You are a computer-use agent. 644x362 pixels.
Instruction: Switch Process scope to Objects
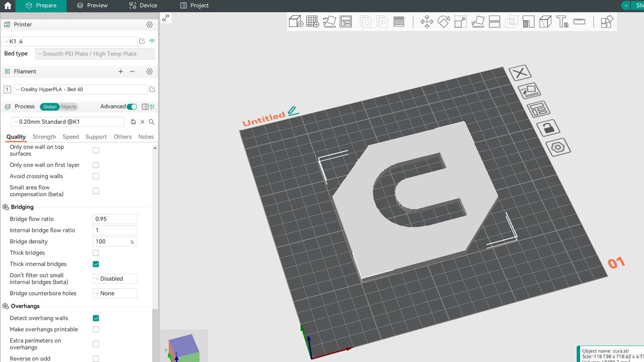(68, 107)
